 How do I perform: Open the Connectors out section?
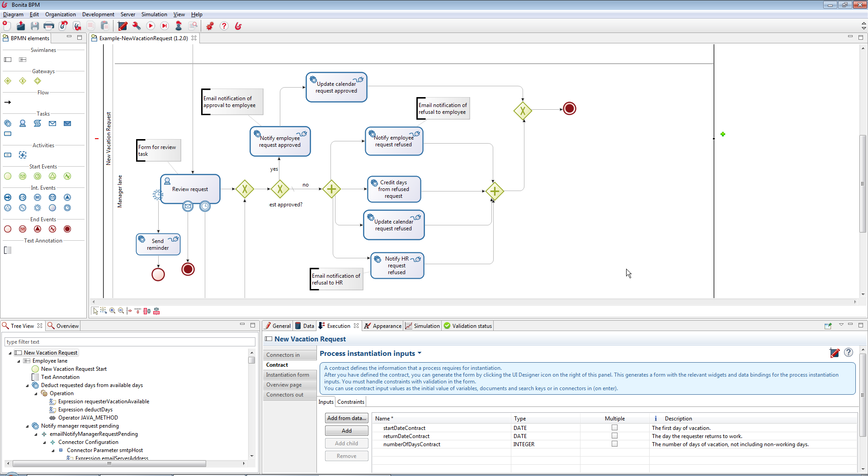pos(290,395)
